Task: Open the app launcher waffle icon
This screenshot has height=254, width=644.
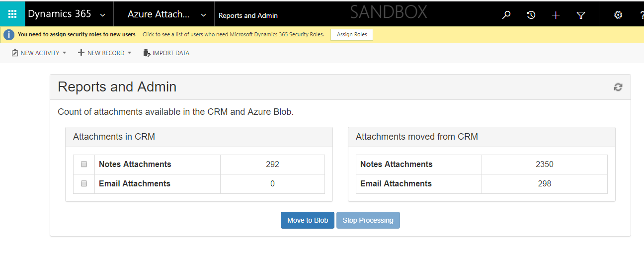Action: click(12, 14)
